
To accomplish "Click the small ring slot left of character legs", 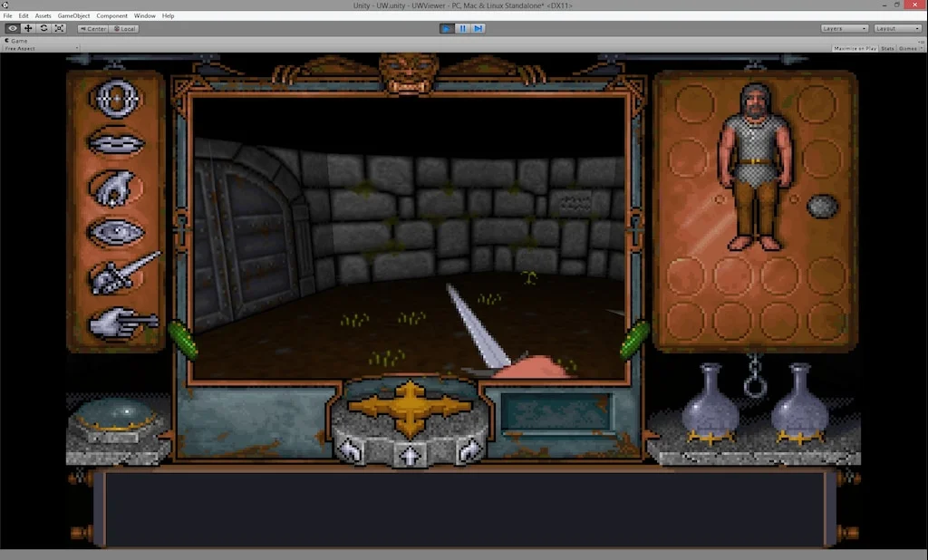I will (719, 199).
